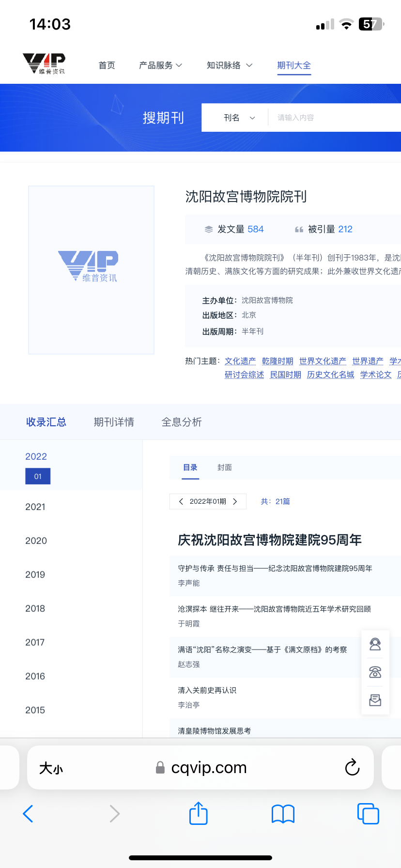The image size is (401, 868).
Task: Show Safari open tabs
Action: tap(368, 814)
